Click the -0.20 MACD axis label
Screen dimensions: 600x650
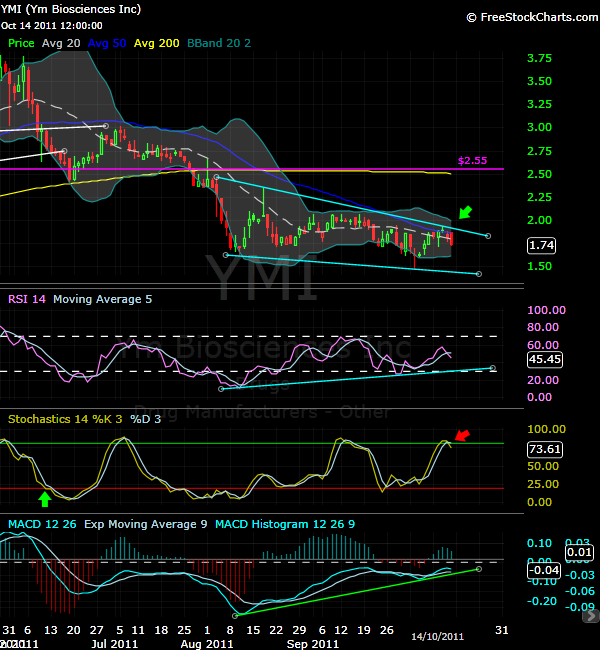542,601
